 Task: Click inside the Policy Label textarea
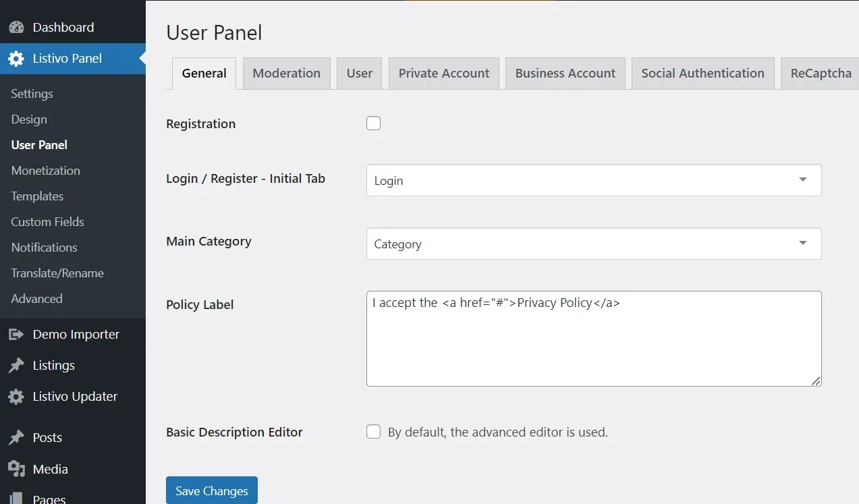point(594,339)
